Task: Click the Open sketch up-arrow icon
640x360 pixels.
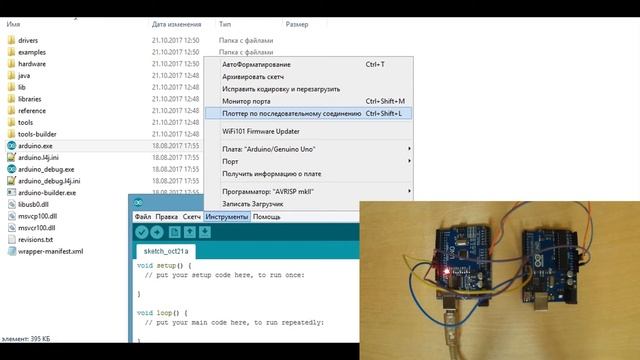Action: click(x=189, y=232)
